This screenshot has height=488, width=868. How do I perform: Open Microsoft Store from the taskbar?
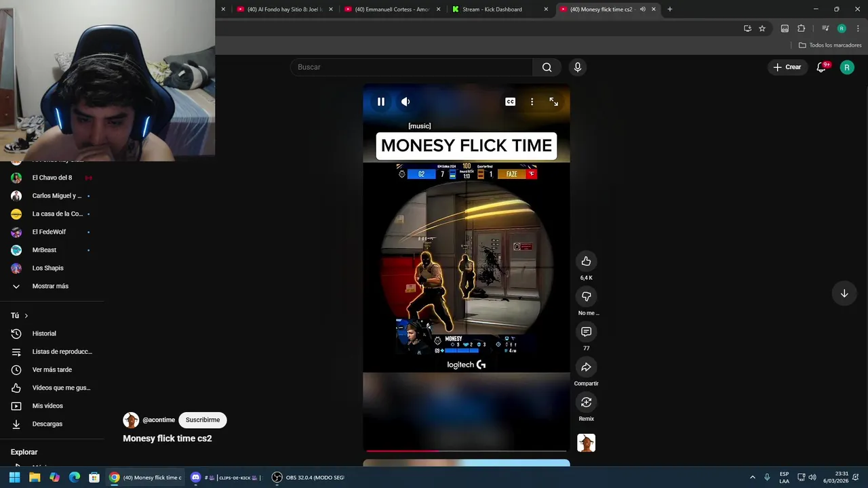click(x=94, y=478)
